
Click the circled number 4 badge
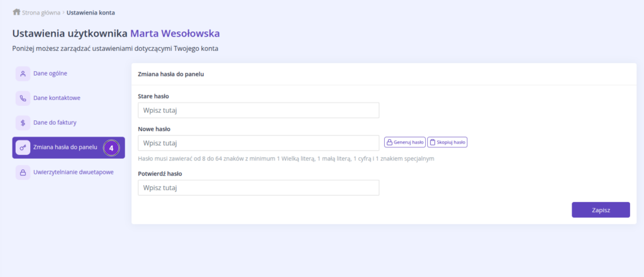(x=111, y=148)
